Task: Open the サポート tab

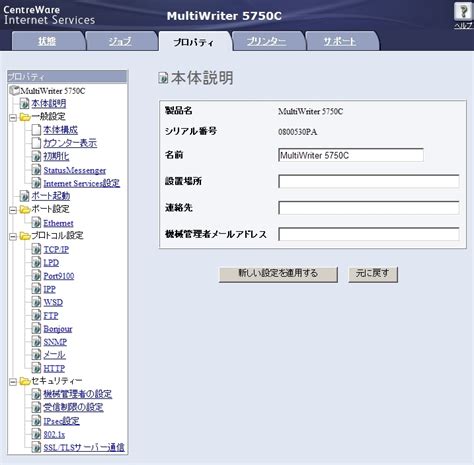Action: click(x=340, y=41)
